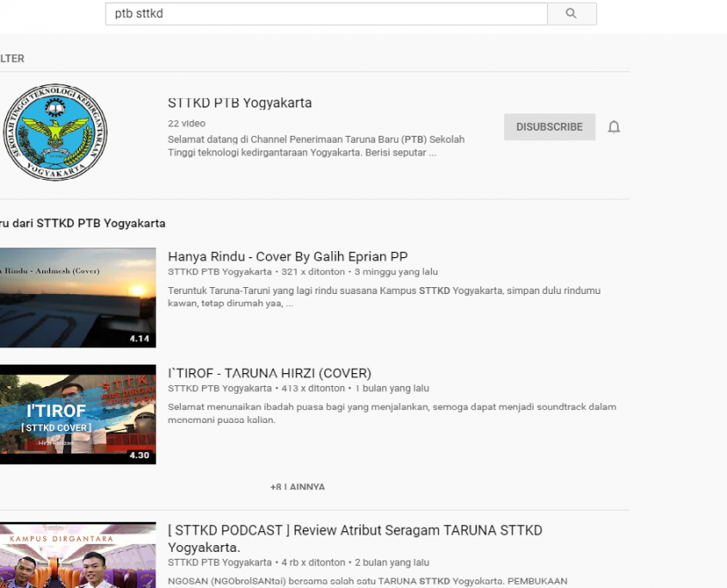Click channel name under STTKD Podcast video

pyautogui.click(x=219, y=562)
